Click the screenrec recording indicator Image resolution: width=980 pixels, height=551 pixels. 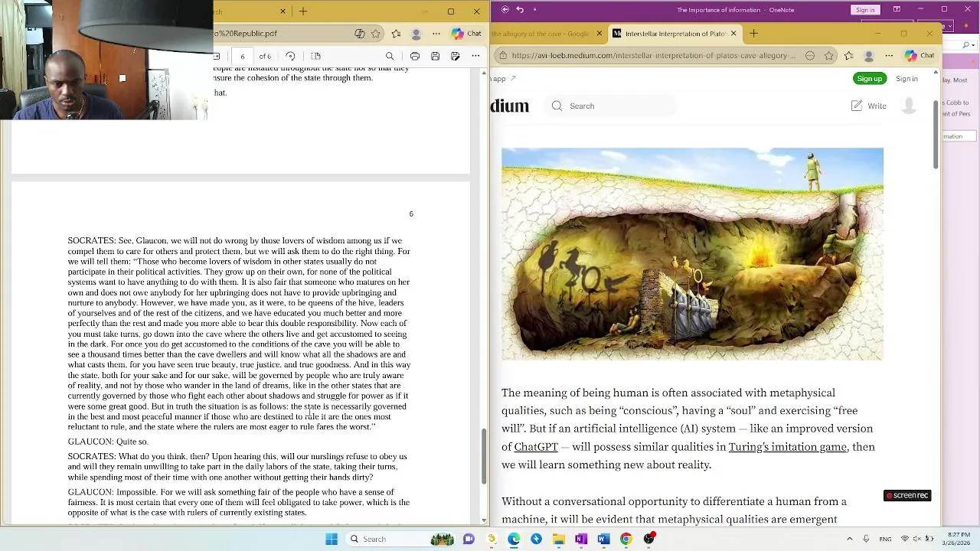point(907,495)
